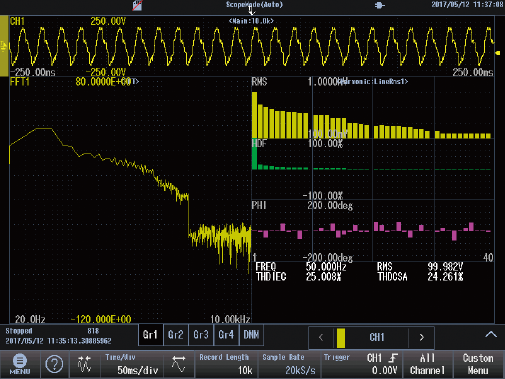The height and width of the screenshot is (379, 505).
Task: Tap the PHI phase graph label
Action: click(259, 205)
